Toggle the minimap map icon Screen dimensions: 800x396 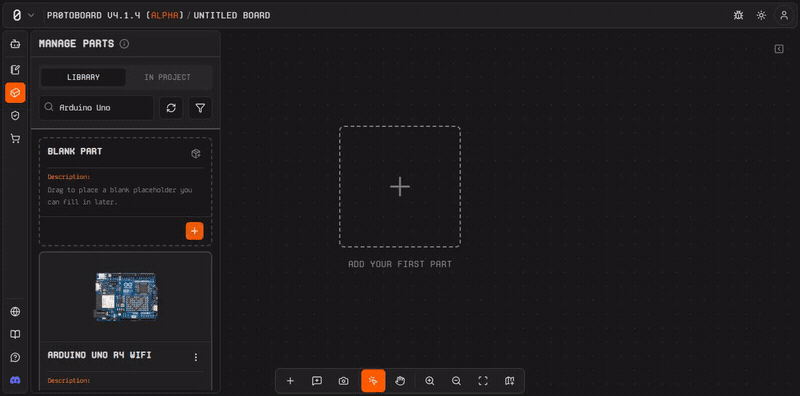(510, 381)
